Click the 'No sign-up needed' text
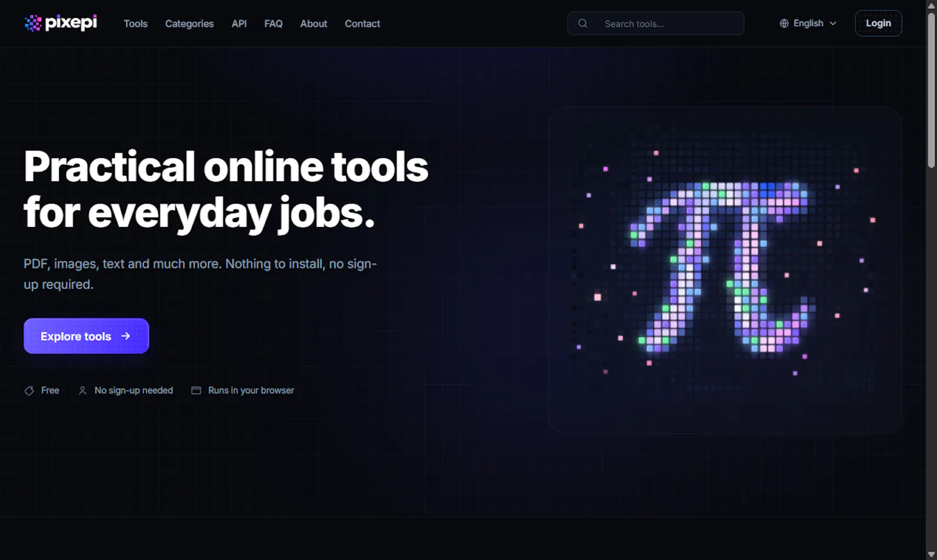 (x=134, y=390)
